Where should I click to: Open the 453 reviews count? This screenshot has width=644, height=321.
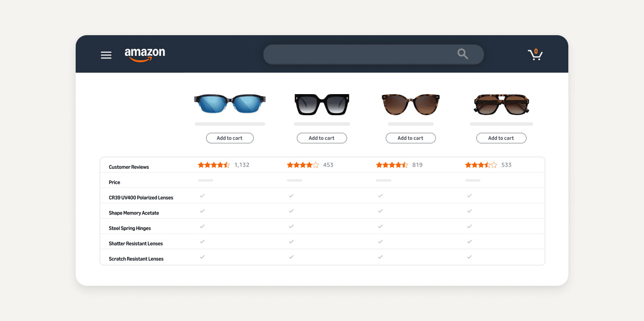click(x=328, y=165)
